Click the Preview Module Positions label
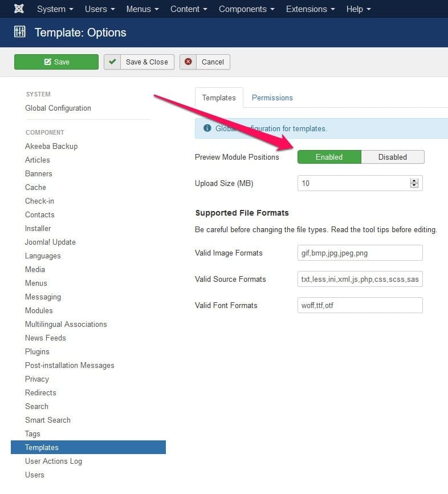 click(237, 157)
